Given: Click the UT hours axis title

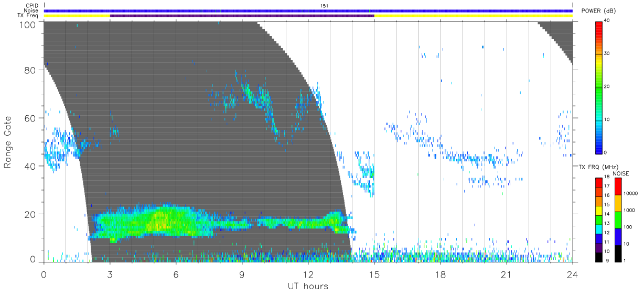Looking at the screenshot, I should 308,286.
